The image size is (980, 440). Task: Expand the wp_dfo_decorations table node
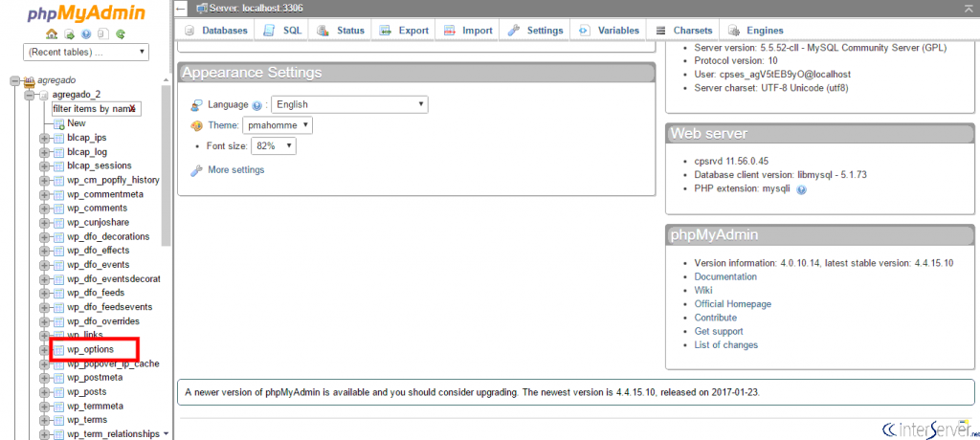pyautogui.click(x=44, y=237)
